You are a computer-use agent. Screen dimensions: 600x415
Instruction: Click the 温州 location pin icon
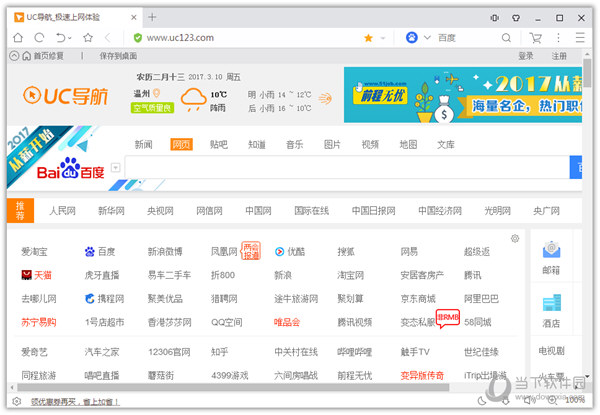coord(156,93)
